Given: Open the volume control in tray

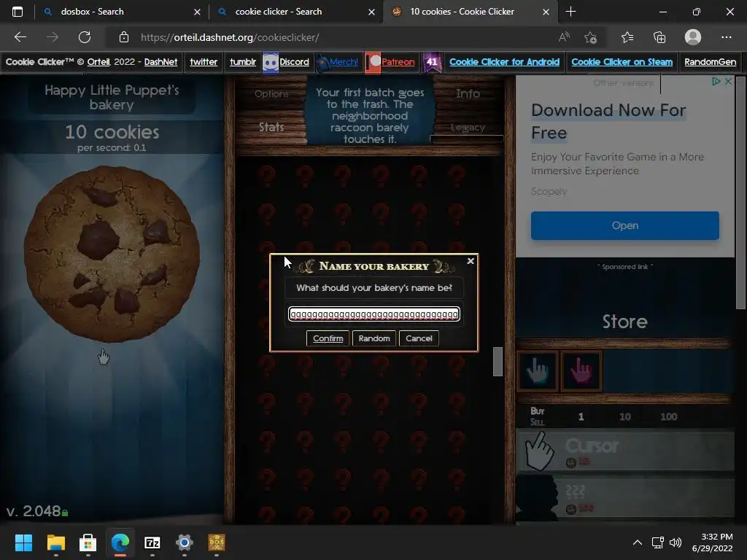Looking at the screenshot, I should 675,542.
